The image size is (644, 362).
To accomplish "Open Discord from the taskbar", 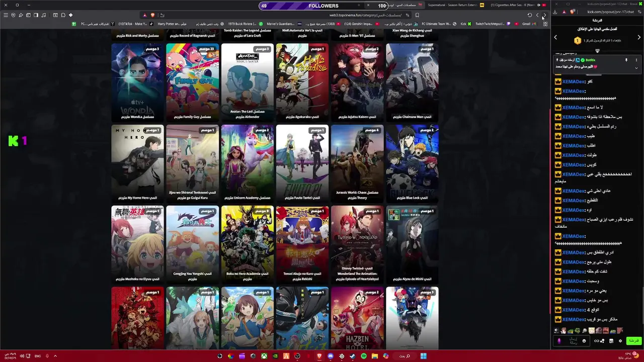I will [330, 356].
